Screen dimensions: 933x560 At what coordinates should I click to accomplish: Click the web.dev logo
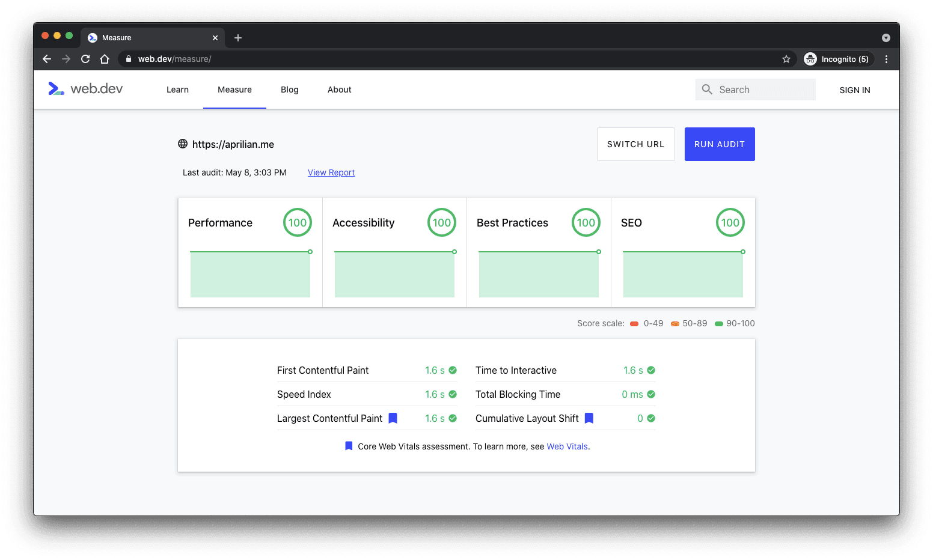click(85, 89)
